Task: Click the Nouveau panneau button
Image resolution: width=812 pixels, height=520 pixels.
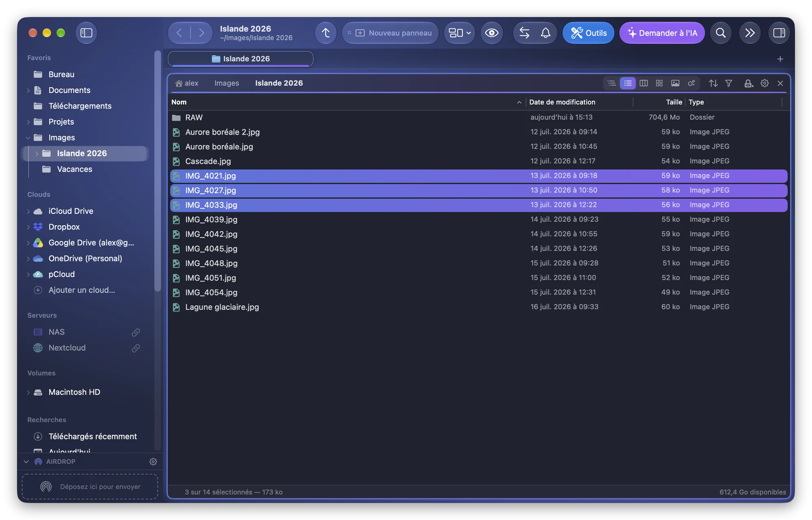Action: coord(390,33)
